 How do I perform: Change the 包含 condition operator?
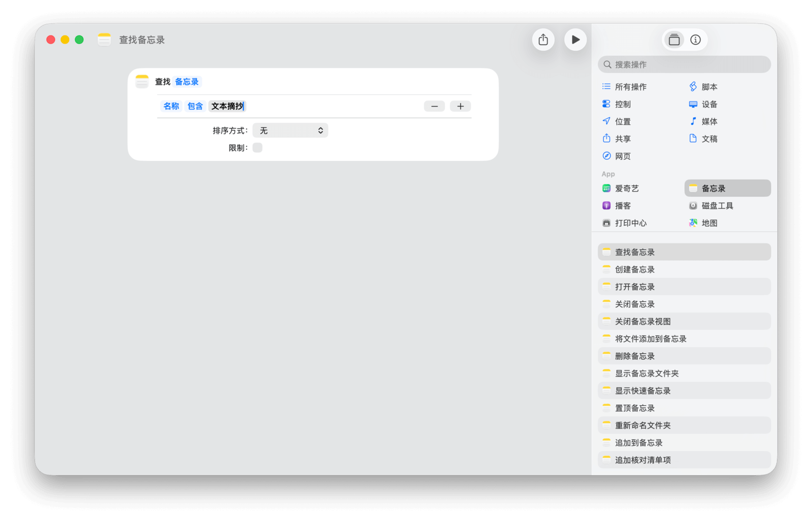195,106
